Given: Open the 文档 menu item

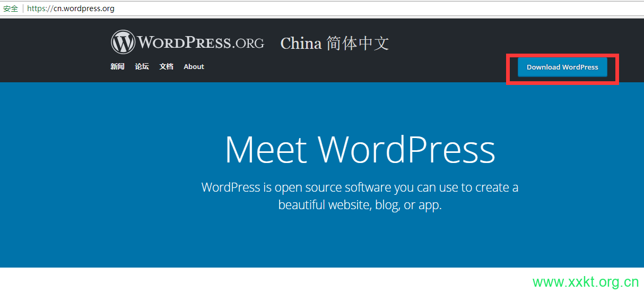Looking at the screenshot, I should click(166, 67).
